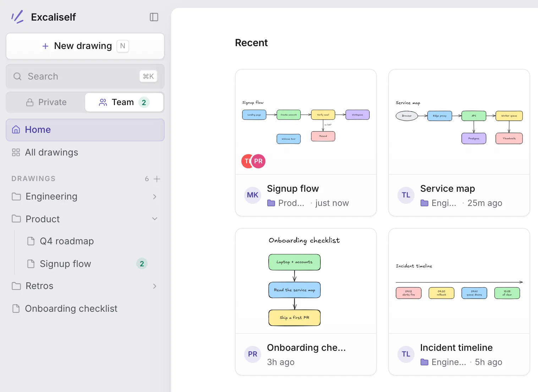Click the Home house icon
The height and width of the screenshot is (392, 538).
16,130
